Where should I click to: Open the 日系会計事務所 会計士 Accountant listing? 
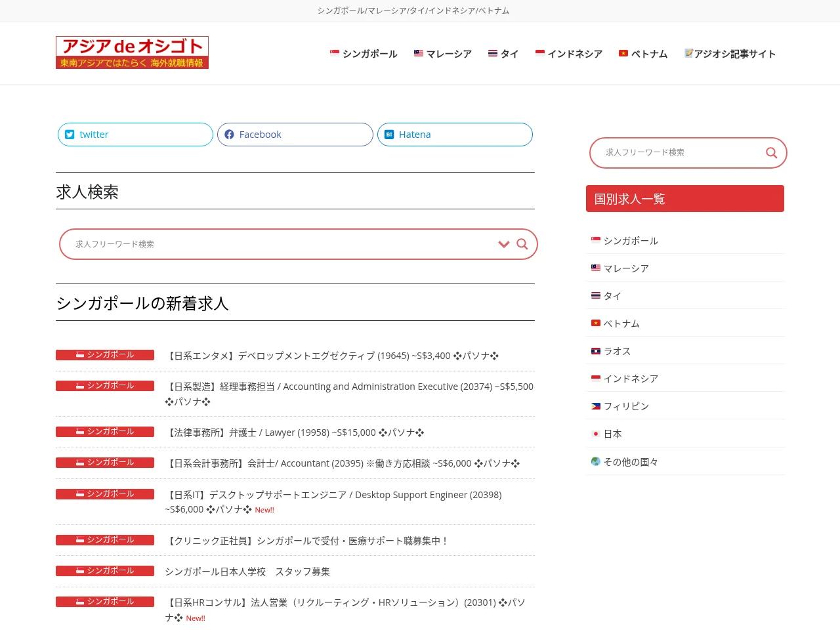pos(343,463)
